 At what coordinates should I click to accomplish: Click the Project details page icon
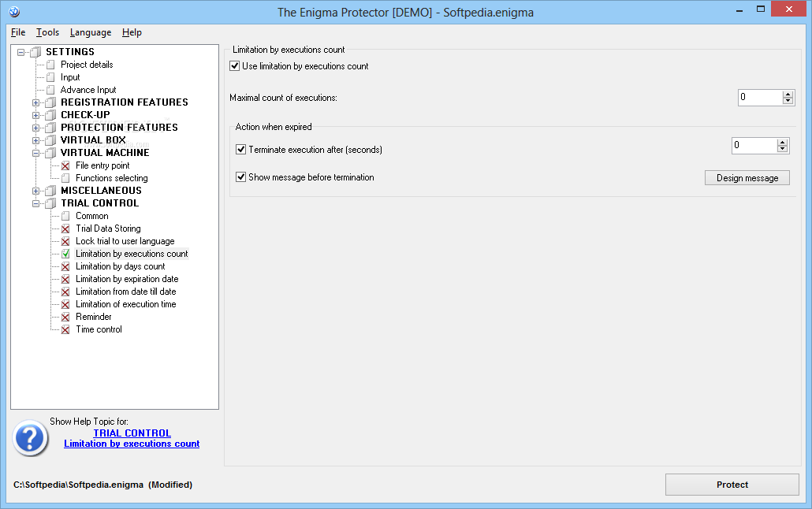click(x=50, y=65)
